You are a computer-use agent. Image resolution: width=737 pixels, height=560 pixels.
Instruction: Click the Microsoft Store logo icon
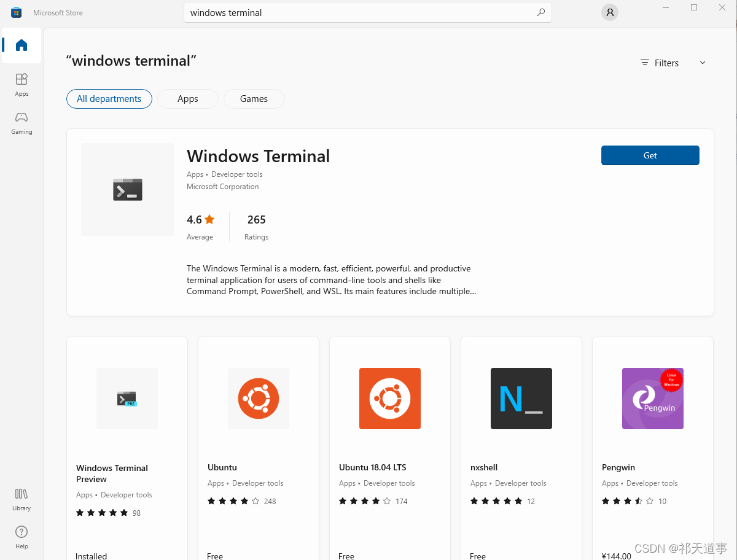(x=17, y=12)
